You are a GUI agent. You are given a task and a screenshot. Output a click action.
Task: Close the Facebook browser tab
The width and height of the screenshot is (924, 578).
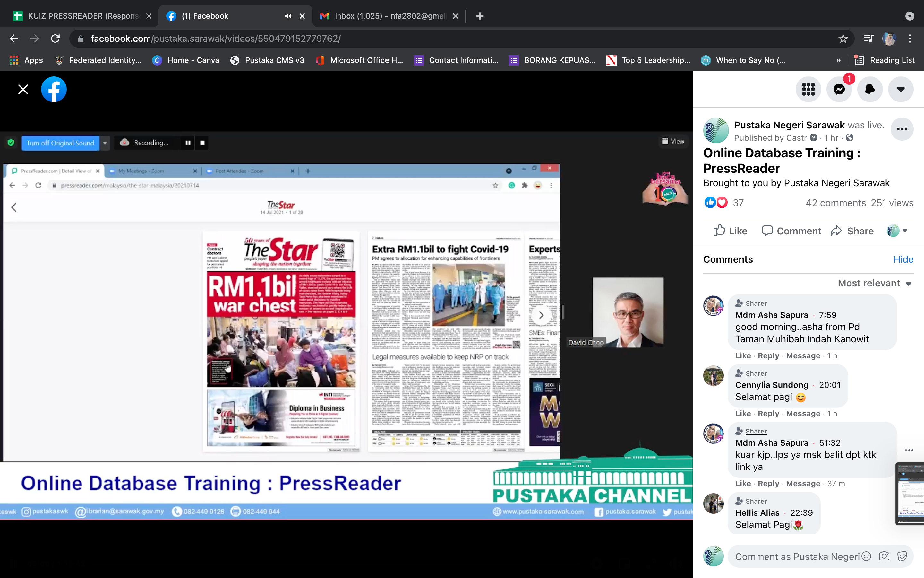(x=302, y=16)
